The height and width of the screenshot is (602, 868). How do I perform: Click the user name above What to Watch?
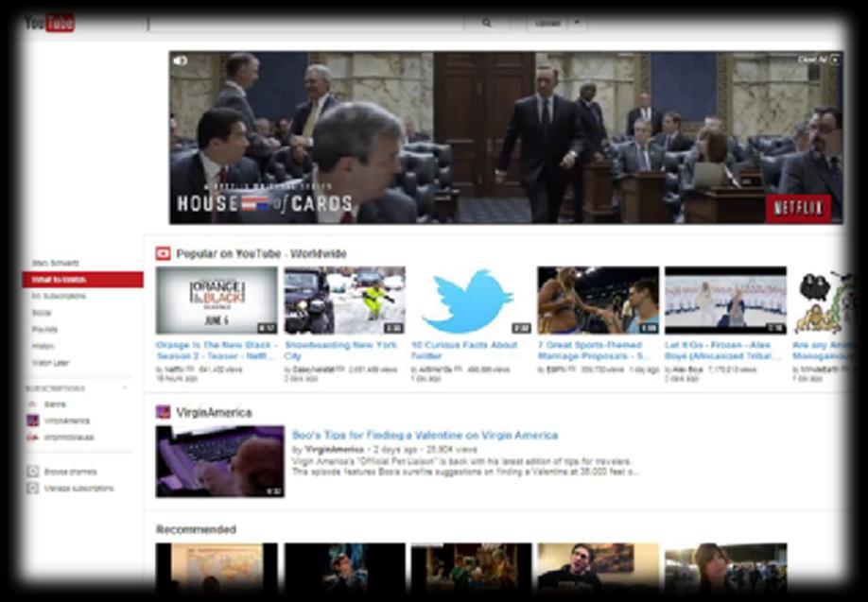coord(56,263)
